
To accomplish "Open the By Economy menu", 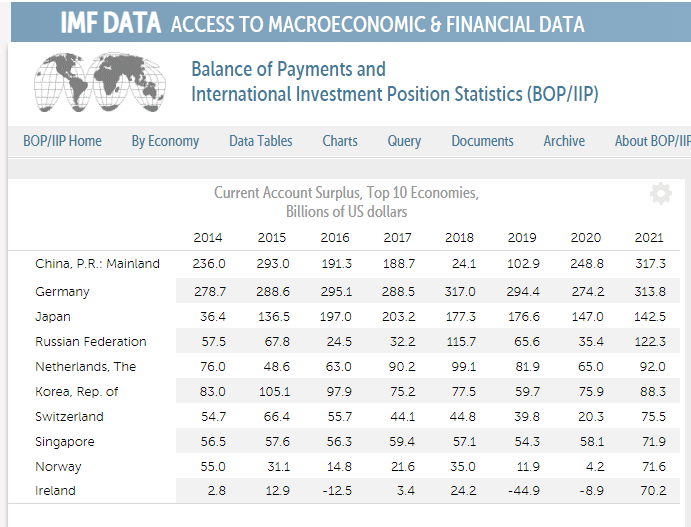I will point(165,141).
